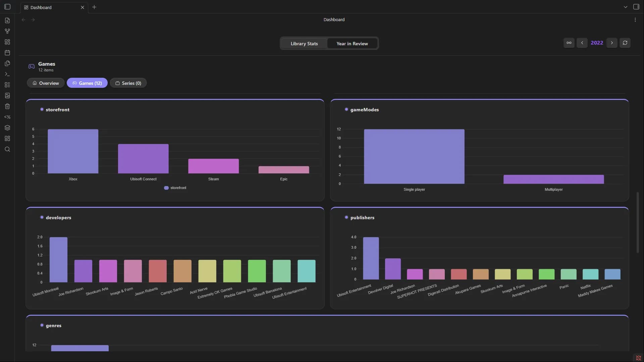Close the Dashboard tab
The width and height of the screenshot is (644, 362).
[83, 7]
